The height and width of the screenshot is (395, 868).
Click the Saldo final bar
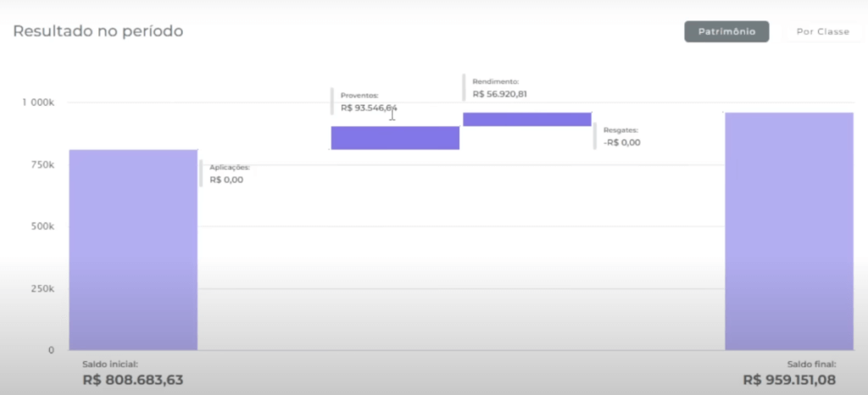coord(788,231)
